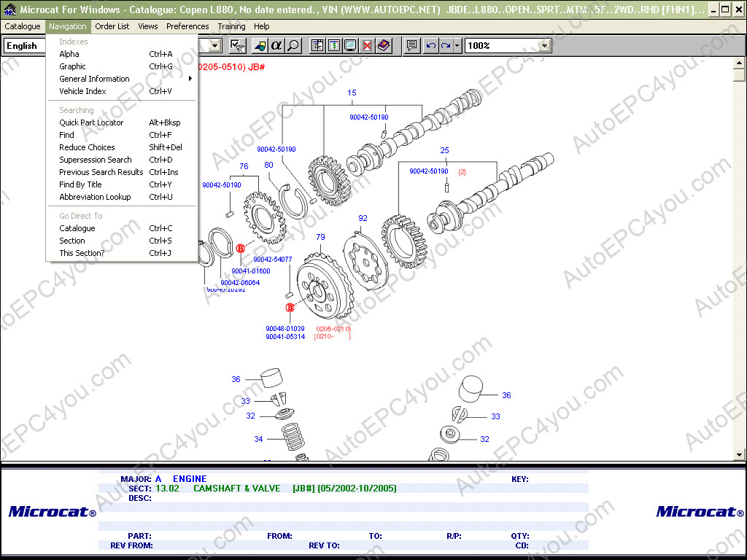Open the English language dropdown

point(215,46)
